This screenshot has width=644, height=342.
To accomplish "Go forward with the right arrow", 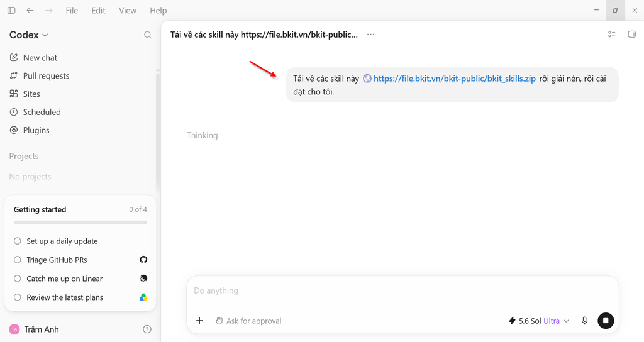I will [49, 10].
